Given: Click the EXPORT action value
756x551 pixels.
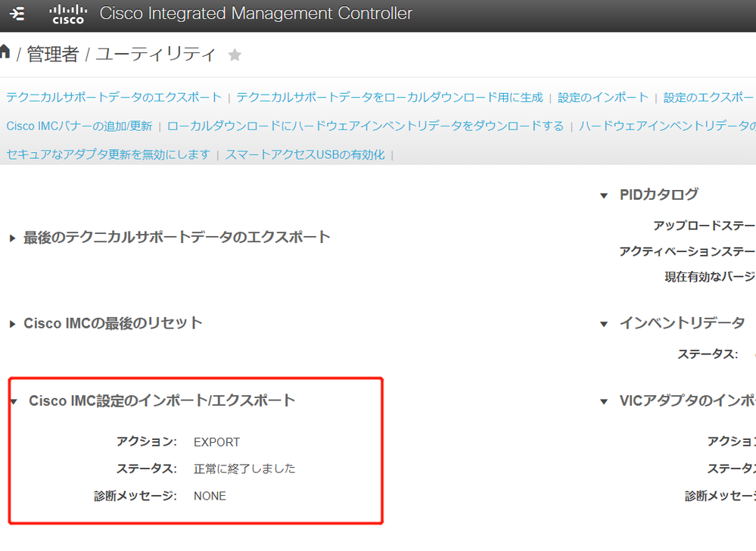Looking at the screenshot, I should (217, 442).
